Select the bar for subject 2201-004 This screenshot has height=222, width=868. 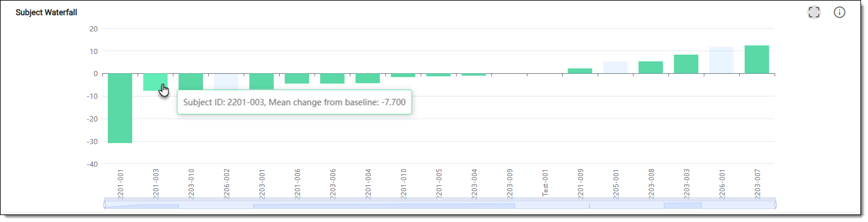click(x=368, y=78)
